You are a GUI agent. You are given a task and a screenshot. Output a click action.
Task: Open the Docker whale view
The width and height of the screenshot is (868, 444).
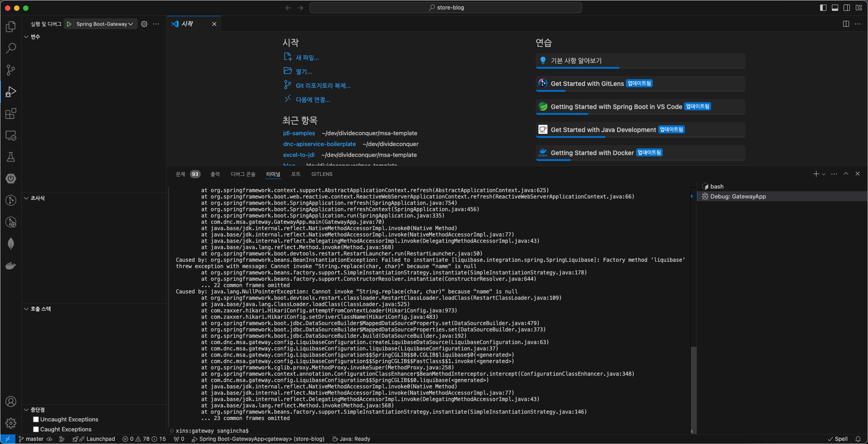tap(11, 265)
